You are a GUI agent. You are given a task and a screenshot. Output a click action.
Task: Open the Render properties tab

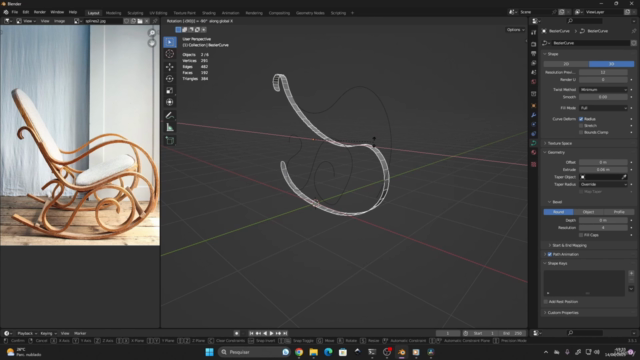[x=533, y=44]
